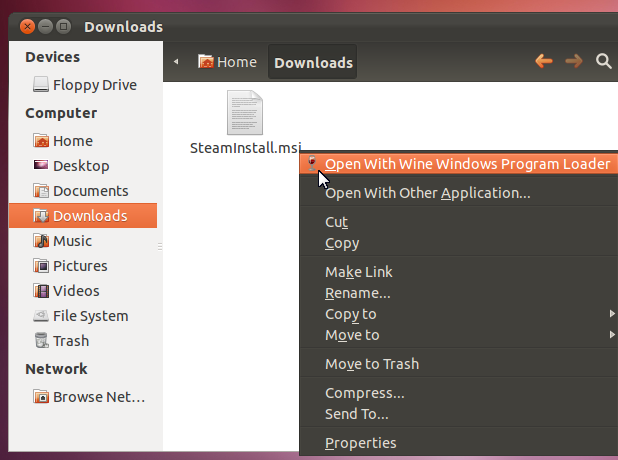Click the path bar left scroll arrow
Viewport: 618px width, 460px height.
(x=176, y=62)
